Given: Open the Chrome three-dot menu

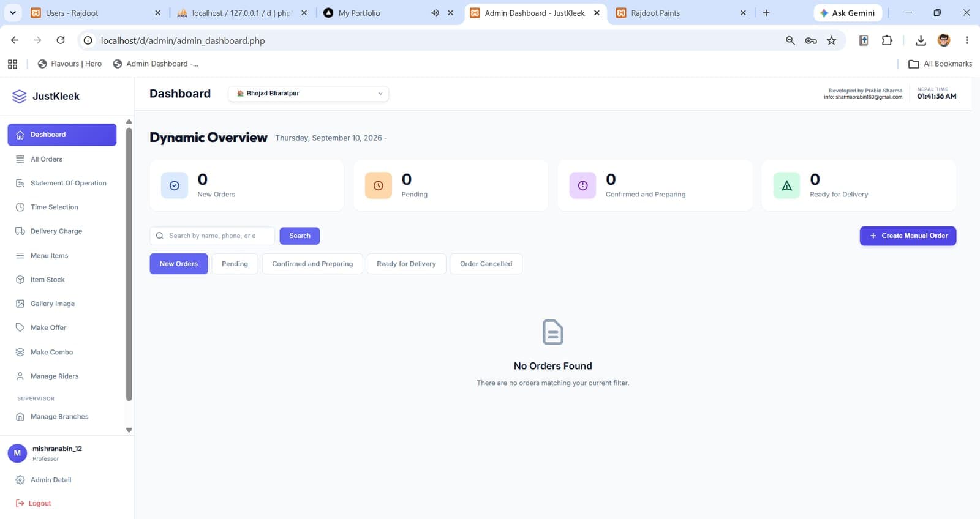Looking at the screenshot, I should tap(967, 40).
